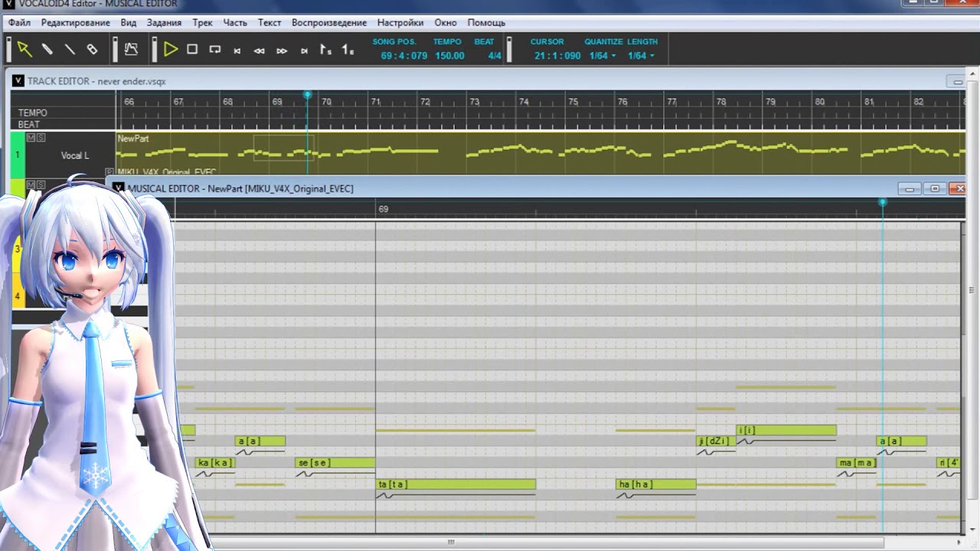Click the Musical Editor vertical scrollbar
The width and height of the screenshot is (980, 551).
click(x=972, y=291)
